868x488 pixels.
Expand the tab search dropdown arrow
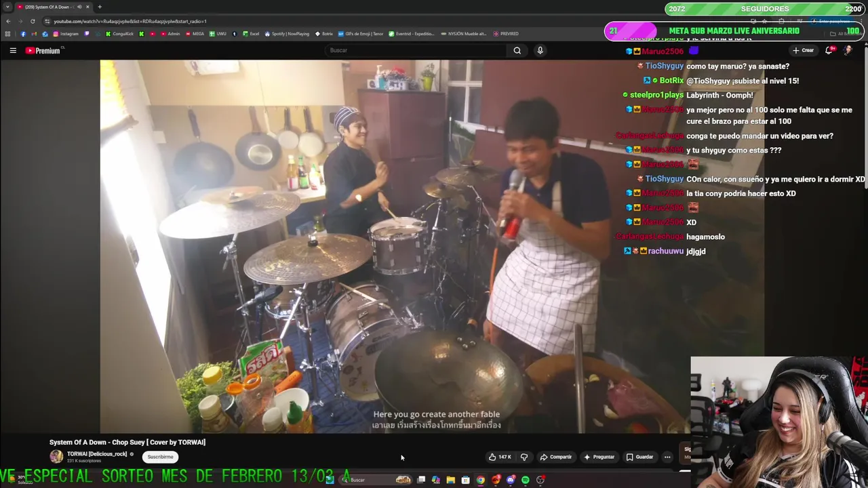7,7
